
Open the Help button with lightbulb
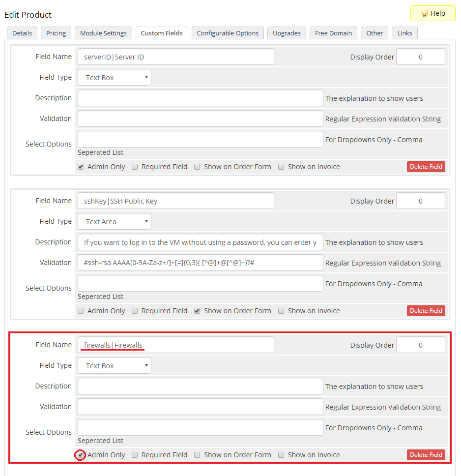[432, 13]
